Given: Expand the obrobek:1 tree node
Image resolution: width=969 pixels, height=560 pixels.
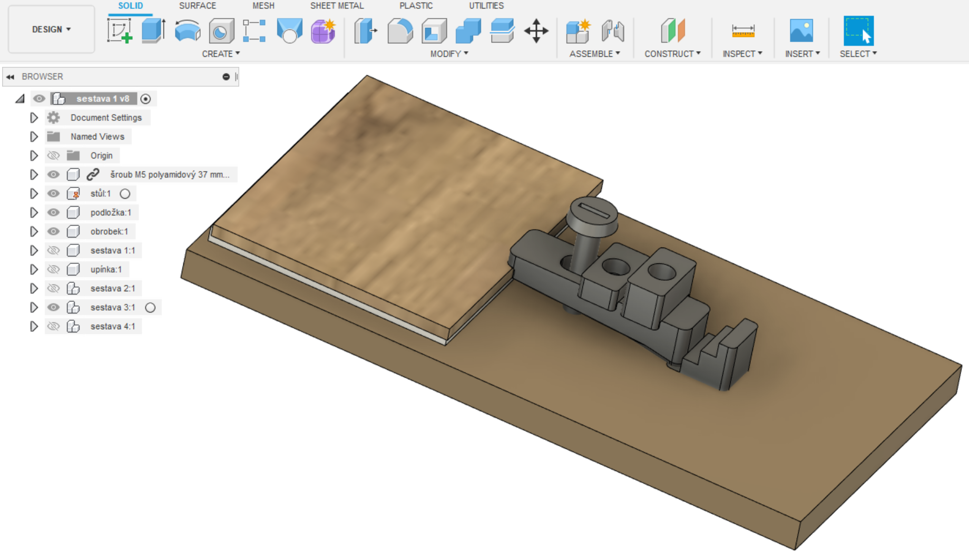Looking at the screenshot, I should [x=34, y=231].
